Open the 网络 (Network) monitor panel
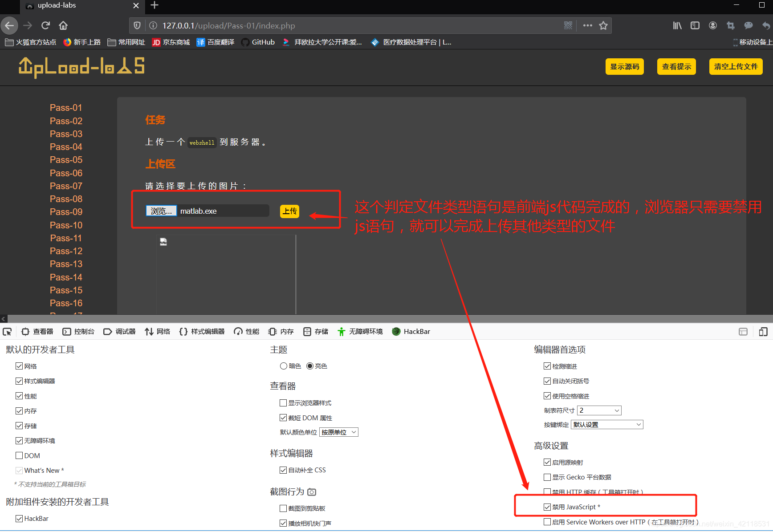Viewport: 773px width, 532px height. pyautogui.click(x=158, y=331)
